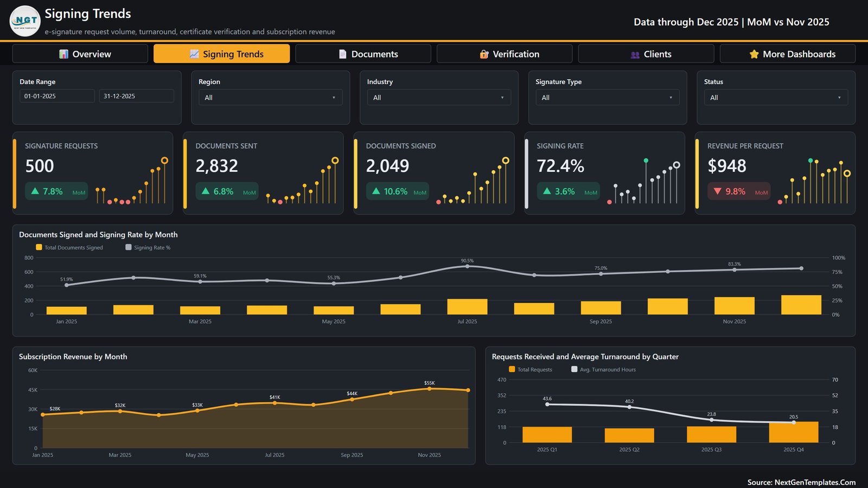The image size is (868, 488).
Task: Click the 20.5 turnaround hours data point
Action: pyautogui.click(x=794, y=422)
